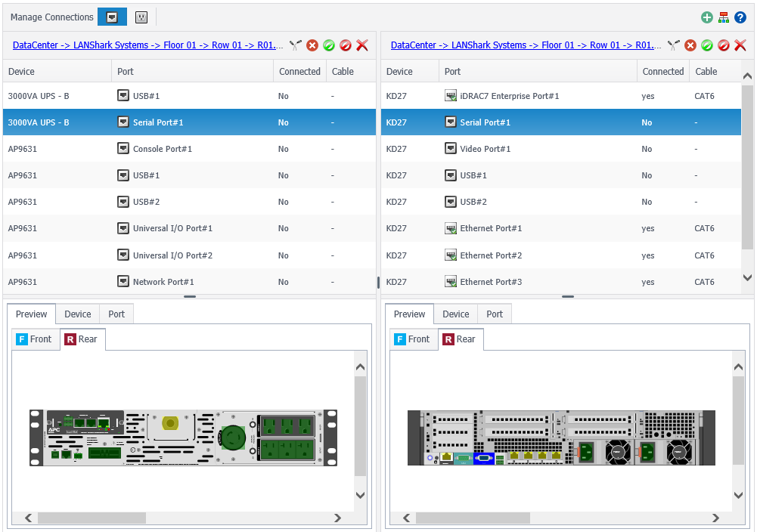This screenshot has height=532, width=757.
Task: Click right pane red circle X icon
Action: coord(690,45)
